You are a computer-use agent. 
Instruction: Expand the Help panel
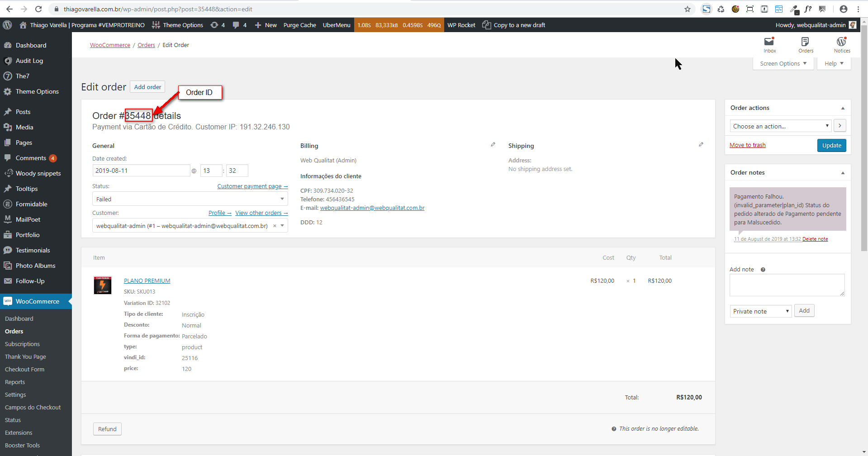point(834,64)
